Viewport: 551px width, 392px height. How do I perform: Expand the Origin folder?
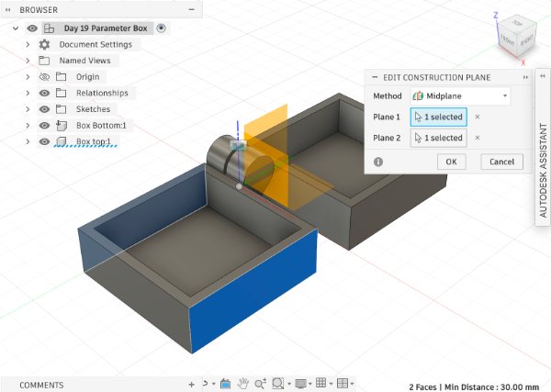[x=28, y=77]
